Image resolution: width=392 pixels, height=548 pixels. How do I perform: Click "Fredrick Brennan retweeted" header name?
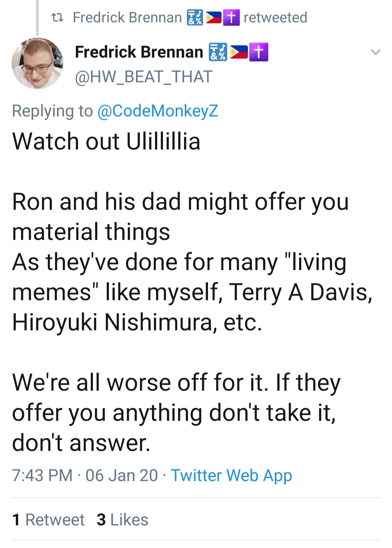[x=127, y=17]
